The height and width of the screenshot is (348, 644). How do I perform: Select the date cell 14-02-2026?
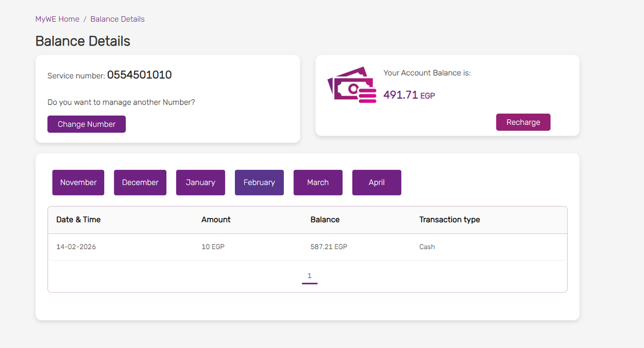[76, 247]
